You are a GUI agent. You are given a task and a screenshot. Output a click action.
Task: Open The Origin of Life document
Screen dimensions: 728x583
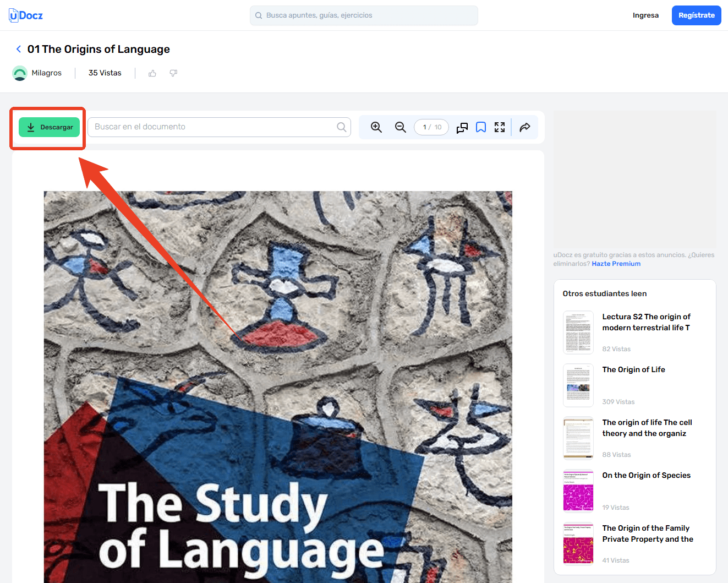click(634, 369)
